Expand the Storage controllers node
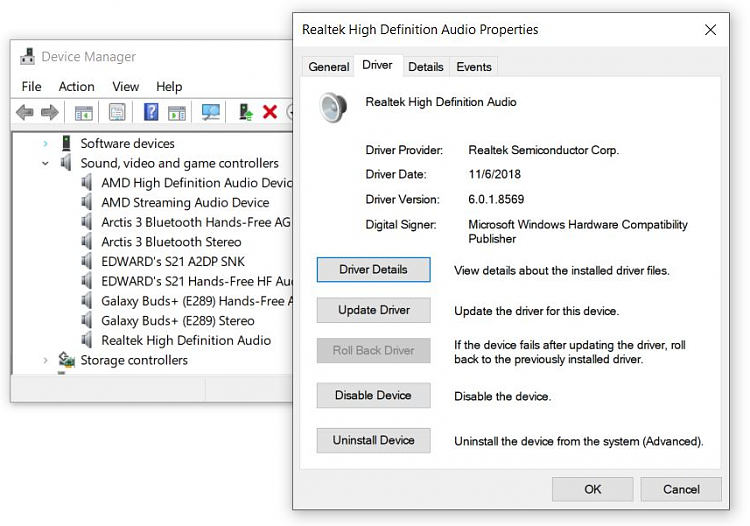750x526 pixels. pyautogui.click(x=45, y=360)
